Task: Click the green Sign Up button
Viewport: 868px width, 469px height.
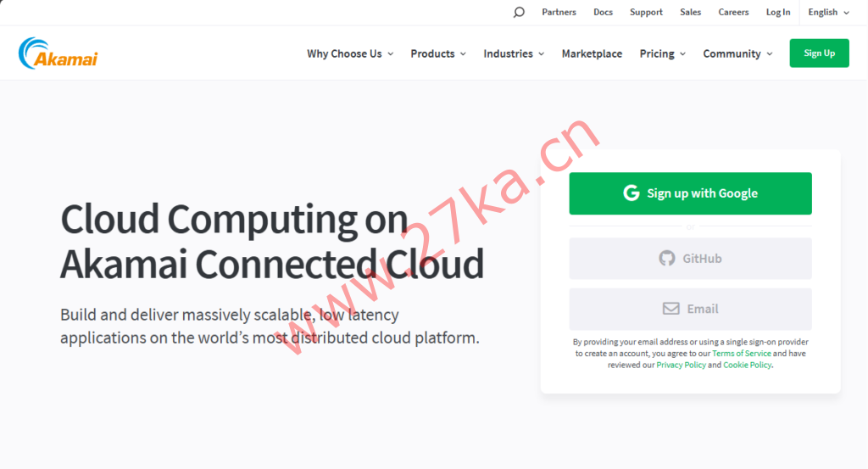Action: click(820, 53)
